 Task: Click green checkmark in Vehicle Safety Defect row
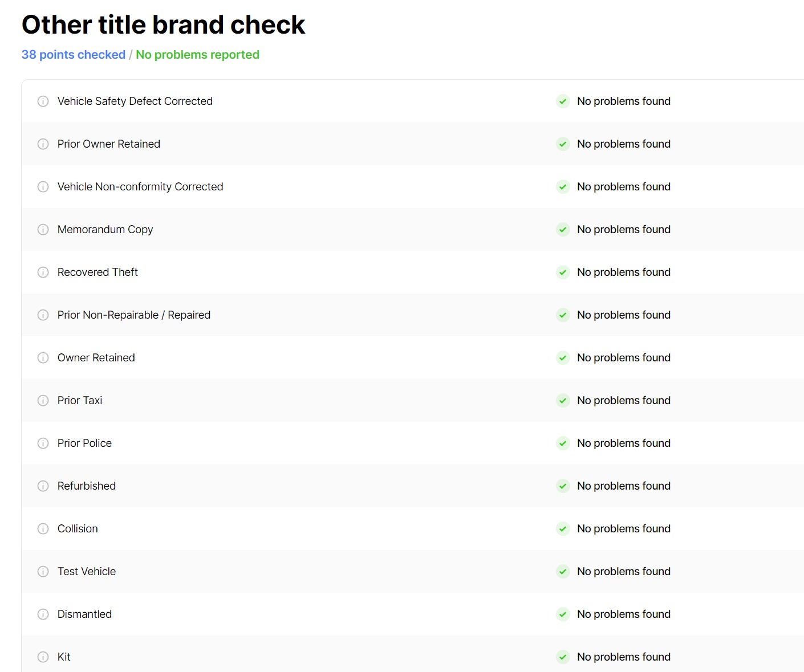[563, 101]
